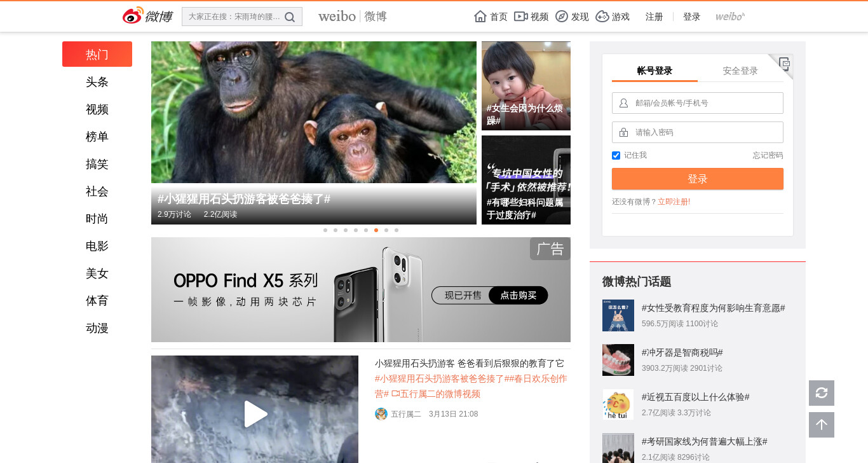The width and height of the screenshot is (868, 463).
Task: Click the gray weibo logo in header
Action: 730,17
